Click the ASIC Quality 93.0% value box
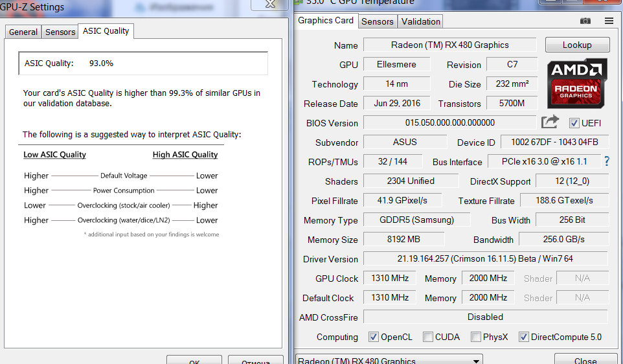 point(143,63)
